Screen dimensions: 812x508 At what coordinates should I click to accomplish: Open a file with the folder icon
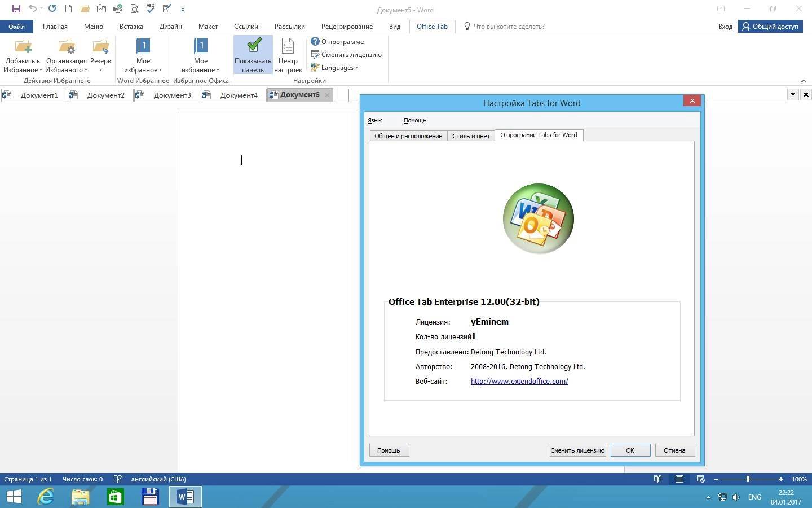pos(85,9)
